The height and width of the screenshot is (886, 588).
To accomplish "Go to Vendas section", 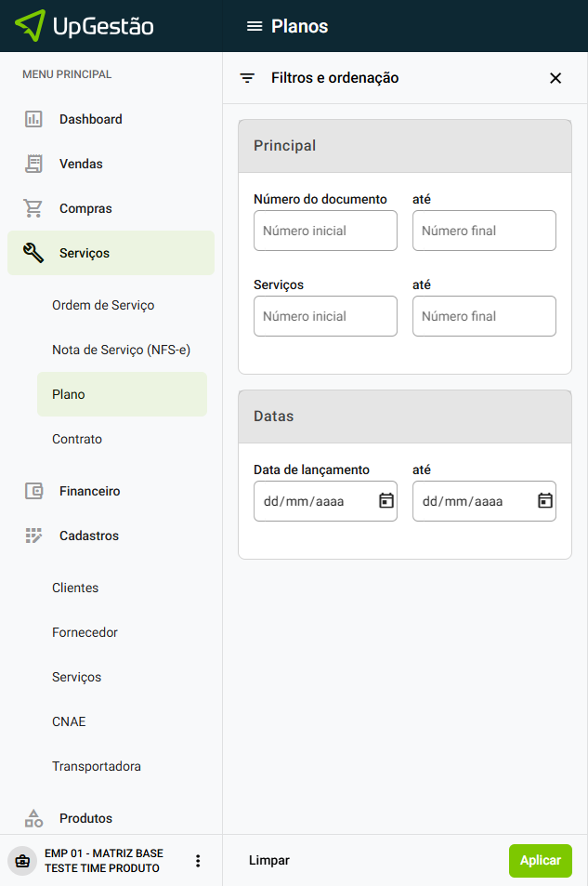I will pos(81,164).
